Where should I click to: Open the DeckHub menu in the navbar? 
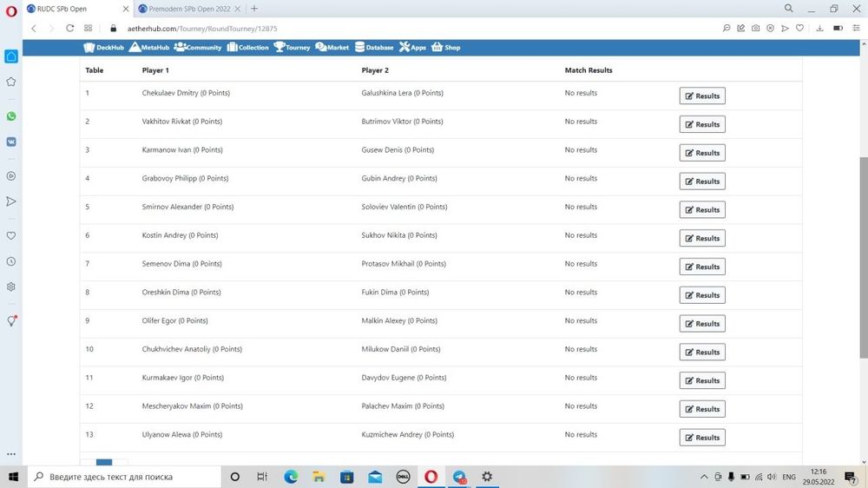pos(103,48)
